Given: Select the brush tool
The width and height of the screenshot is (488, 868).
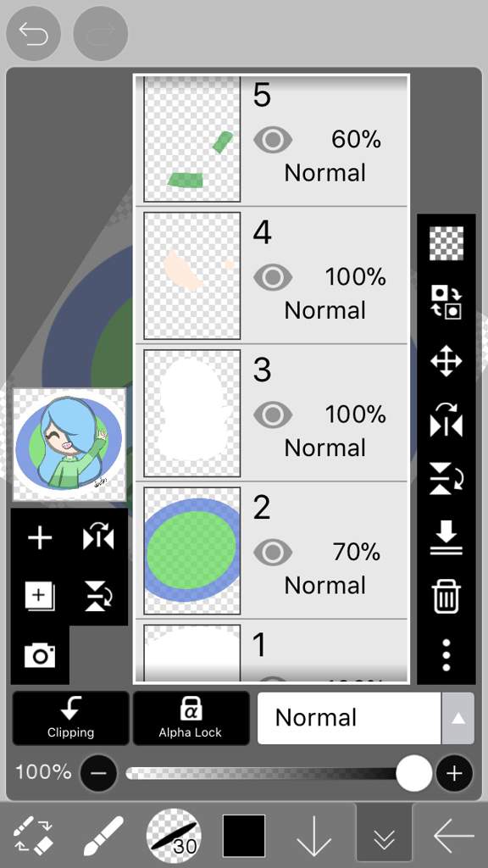Looking at the screenshot, I should click(103, 836).
